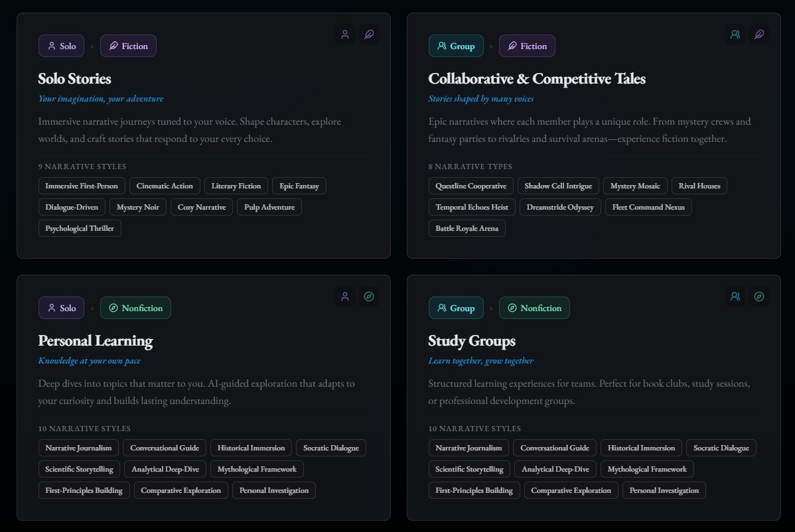Choose the Mystery Noir narrative style
Viewport: 795px width, 532px height.
[x=138, y=207]
